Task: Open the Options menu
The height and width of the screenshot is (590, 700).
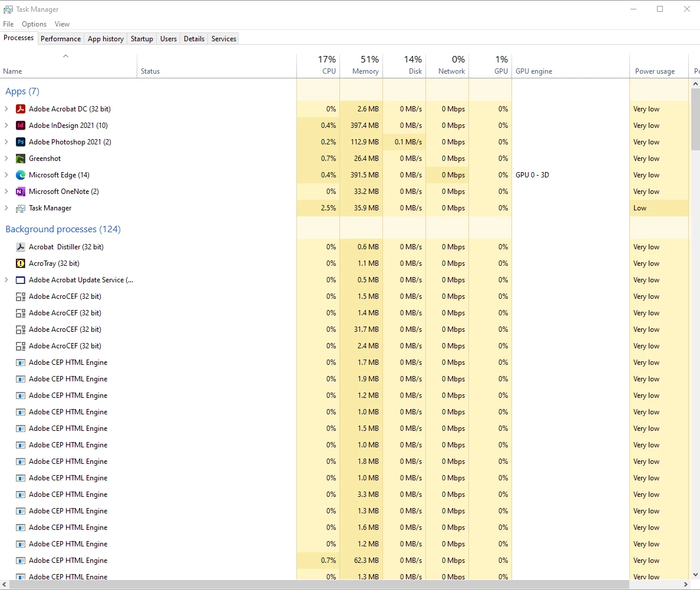Action: 34,24
